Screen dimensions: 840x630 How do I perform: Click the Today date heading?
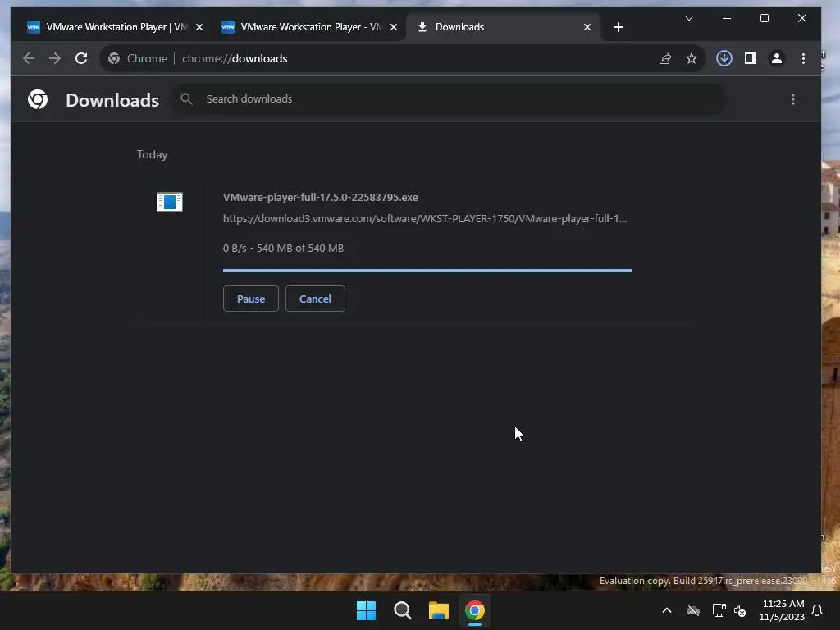(152, 154)
